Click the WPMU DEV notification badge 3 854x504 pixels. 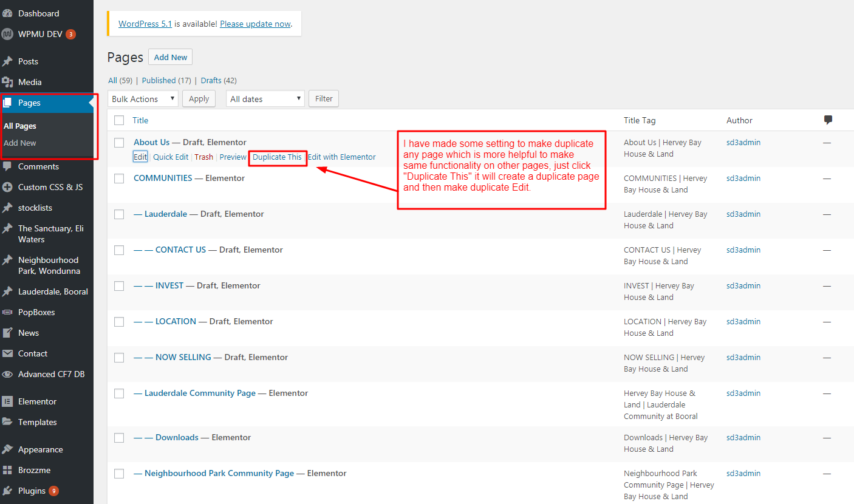coord(71,34)
